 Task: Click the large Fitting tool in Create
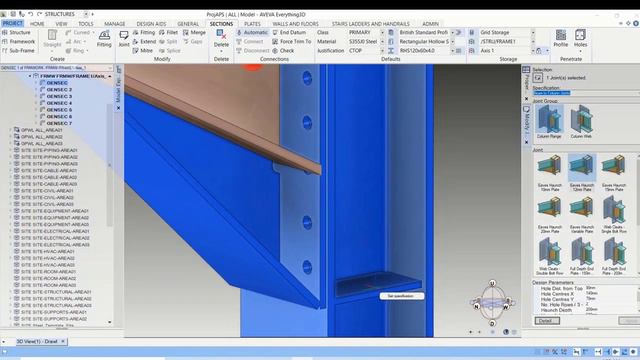(104, 39)
